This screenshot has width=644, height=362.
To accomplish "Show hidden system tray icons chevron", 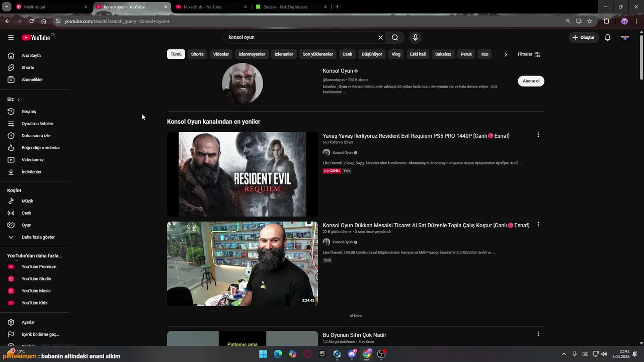I will [563, 354].
